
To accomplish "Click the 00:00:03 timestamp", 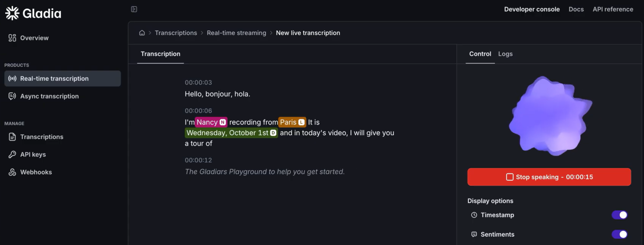I will (x=198, y=82).
